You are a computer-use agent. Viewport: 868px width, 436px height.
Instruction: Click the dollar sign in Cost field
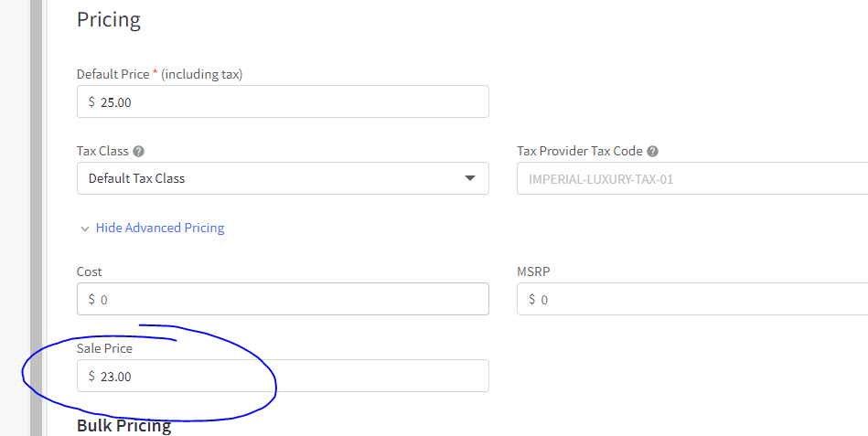tap(91, 300)
